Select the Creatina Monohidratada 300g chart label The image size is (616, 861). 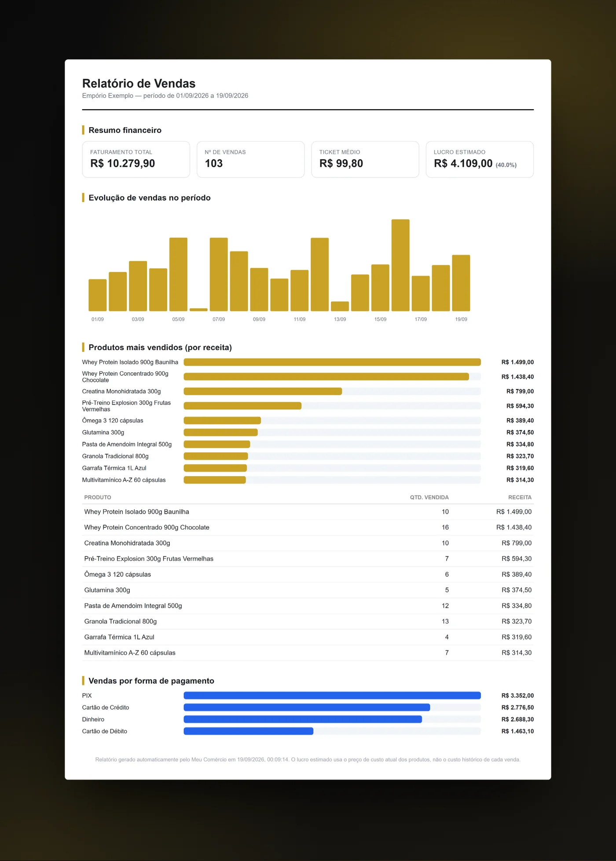click(x=121, y=392)
